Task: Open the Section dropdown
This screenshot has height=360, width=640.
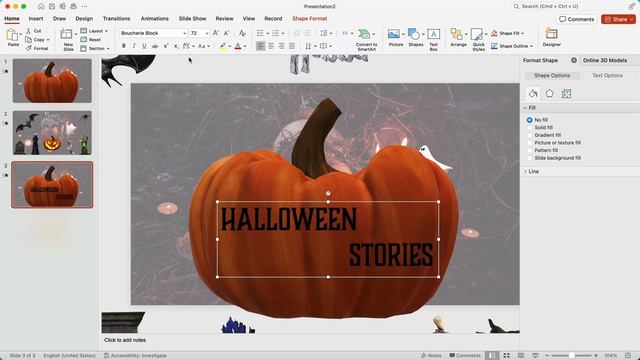Action: pos(95,49)
